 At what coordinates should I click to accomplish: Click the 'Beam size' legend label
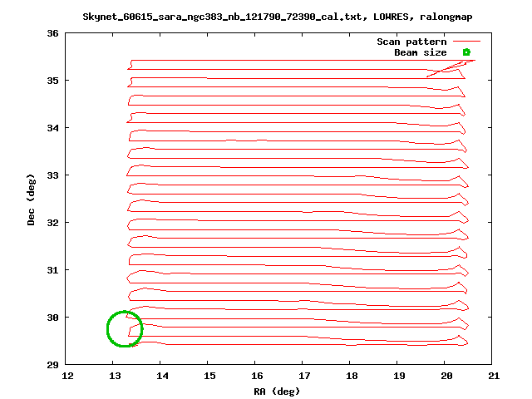pos(421,52)
